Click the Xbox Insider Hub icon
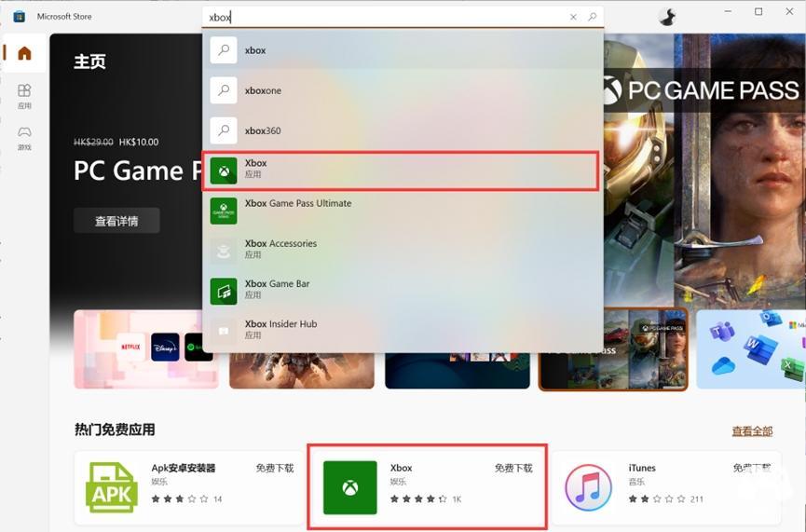The image size is (806, 532). coord(224,332)
